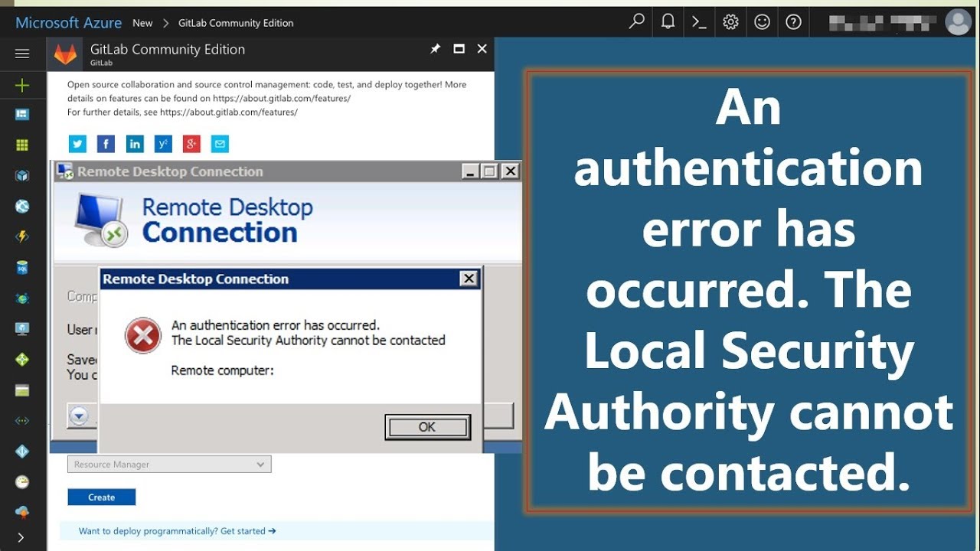Click OK in the authentication error dialog
Viewport: 980px width, 551px height.
pos(427,428)
